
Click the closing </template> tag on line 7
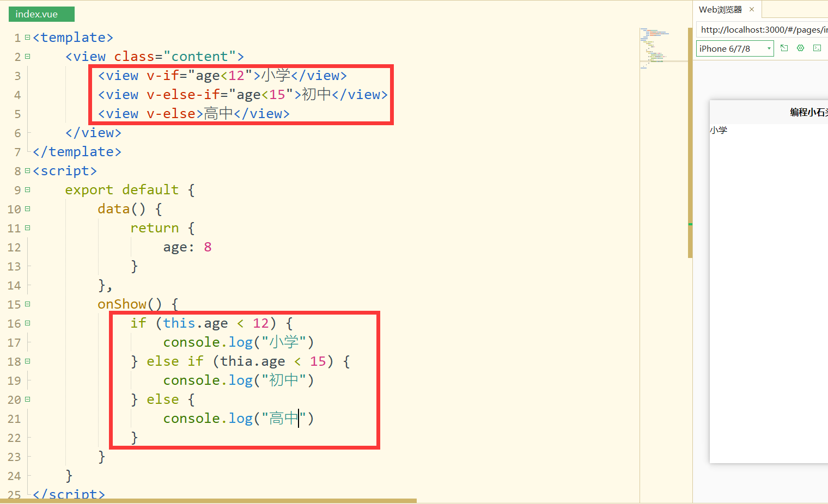(x=77, y=152)
